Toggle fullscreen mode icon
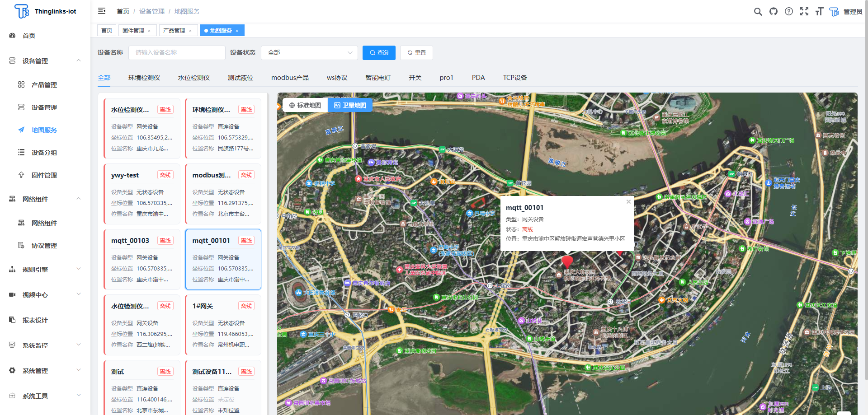The width and height of the screenshot is (868, 415). (804, 12)
